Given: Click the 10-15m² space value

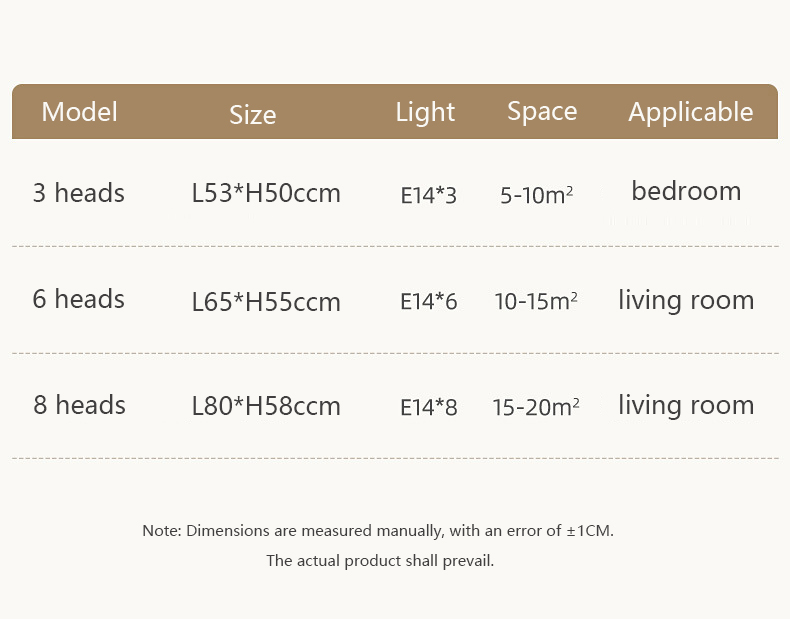Looking at the screenshot, I should click(536, 301).
